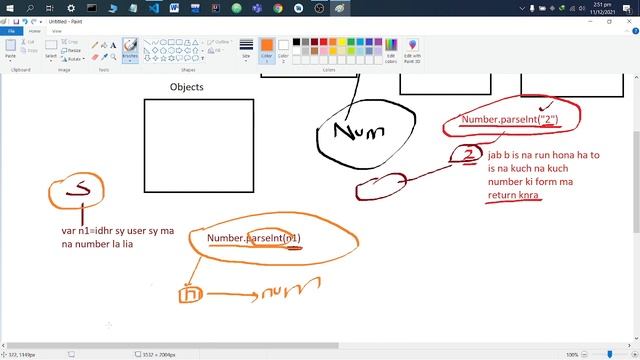Image resolution: width=640 pixels, height=360 pixels.
Task: Open the Resize command
Action: click(x=71, y=51)
